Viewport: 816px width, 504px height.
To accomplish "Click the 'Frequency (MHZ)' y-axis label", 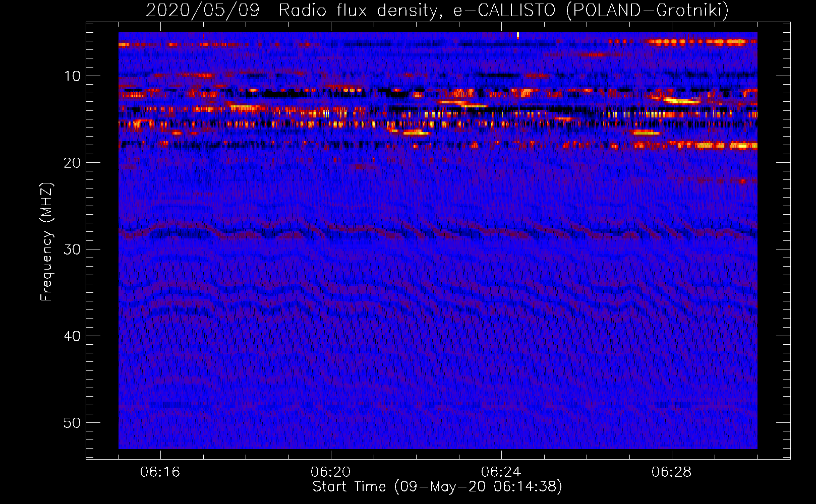I will point(46,241).
